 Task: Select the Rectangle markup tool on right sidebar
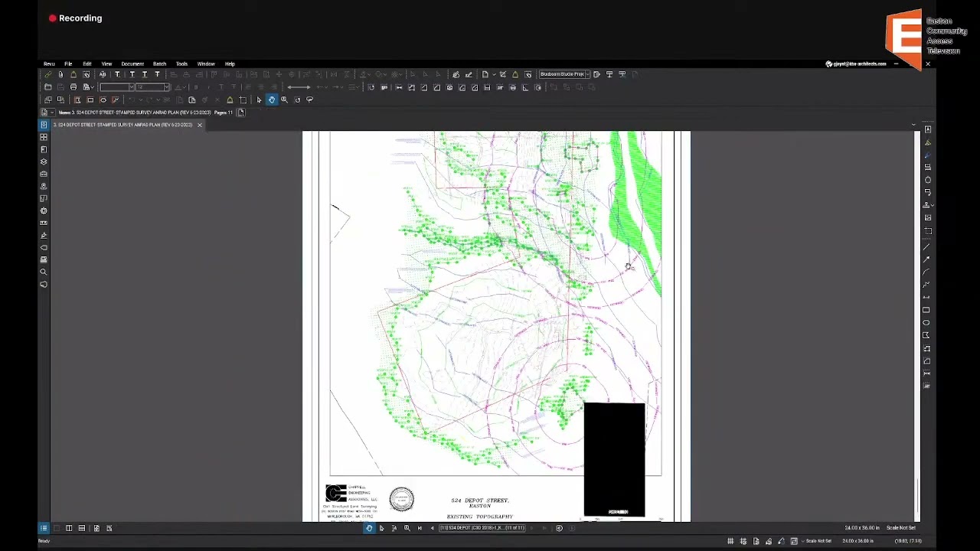point(926,310)
